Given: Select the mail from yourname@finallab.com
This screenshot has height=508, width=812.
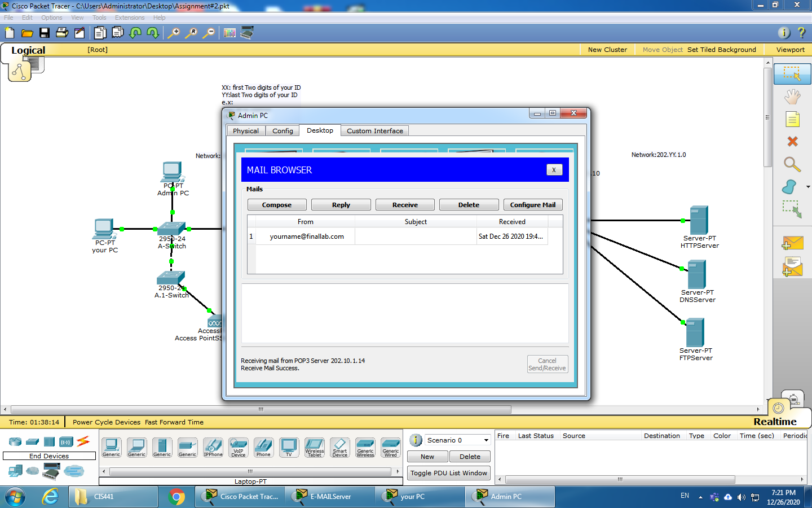Looking at the screenshot, I should click(307, 237).
